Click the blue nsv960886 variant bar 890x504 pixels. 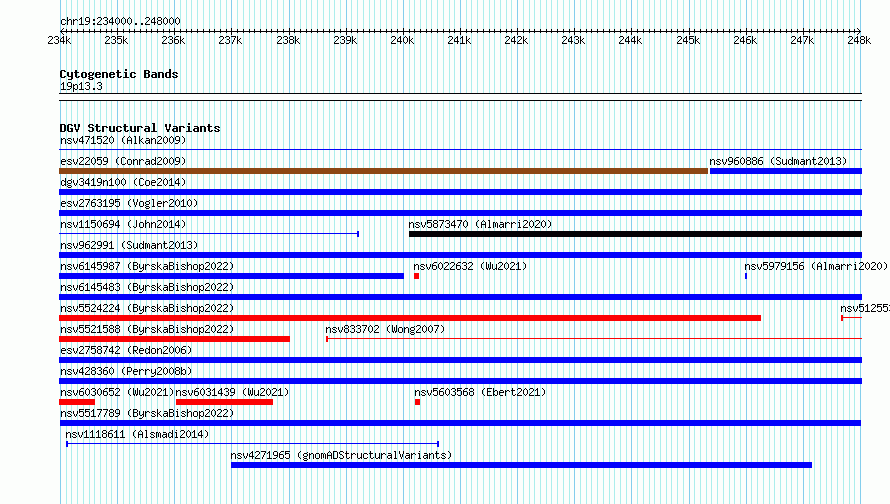coord(786,171)
